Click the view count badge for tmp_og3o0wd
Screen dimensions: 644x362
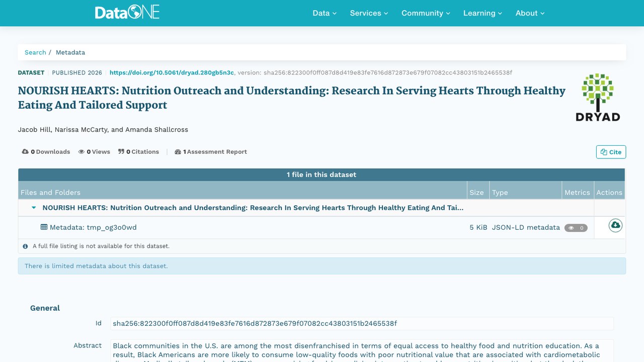click(x=576, y=228)
